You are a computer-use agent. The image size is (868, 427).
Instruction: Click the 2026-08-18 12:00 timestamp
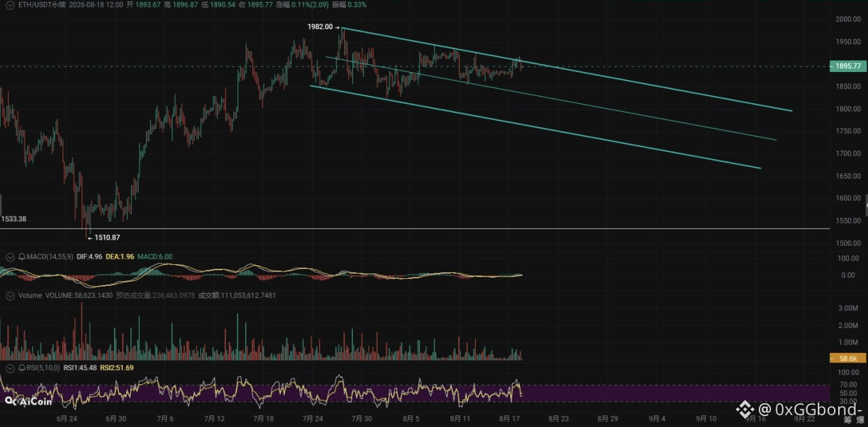tap(96, 4)
